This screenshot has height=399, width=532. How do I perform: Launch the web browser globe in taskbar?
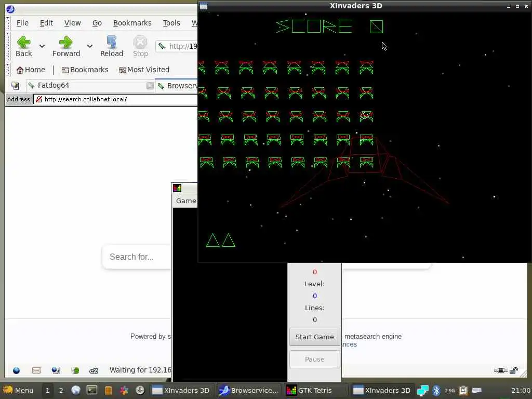(x=76, y=390)
